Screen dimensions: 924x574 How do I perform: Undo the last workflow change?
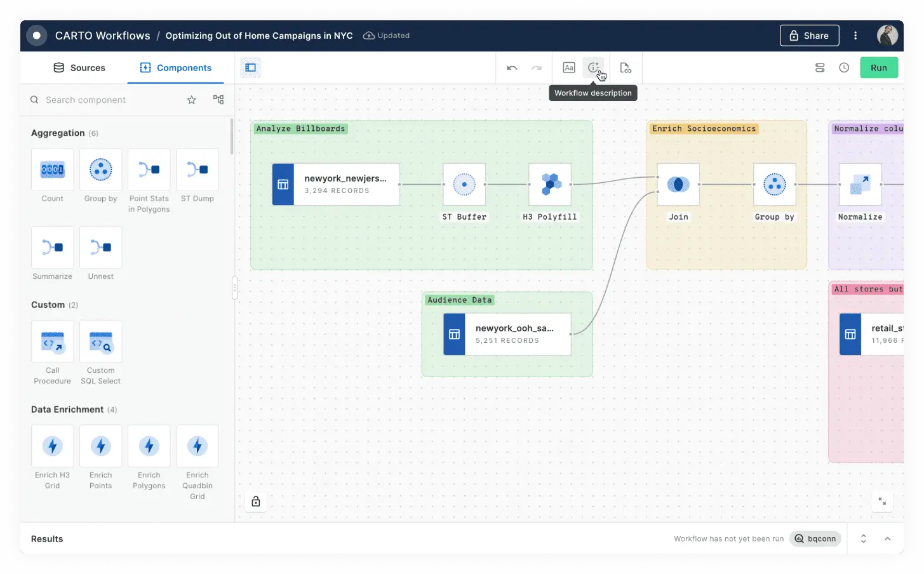(512, 67)
